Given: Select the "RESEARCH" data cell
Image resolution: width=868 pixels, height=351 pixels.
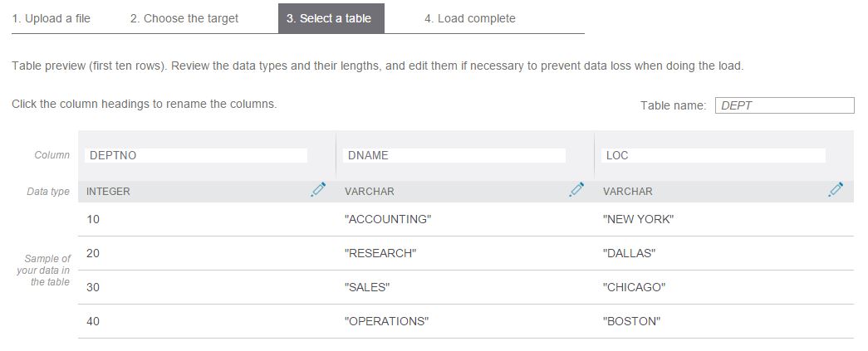Looking at the screenshot, I should 380,254.
